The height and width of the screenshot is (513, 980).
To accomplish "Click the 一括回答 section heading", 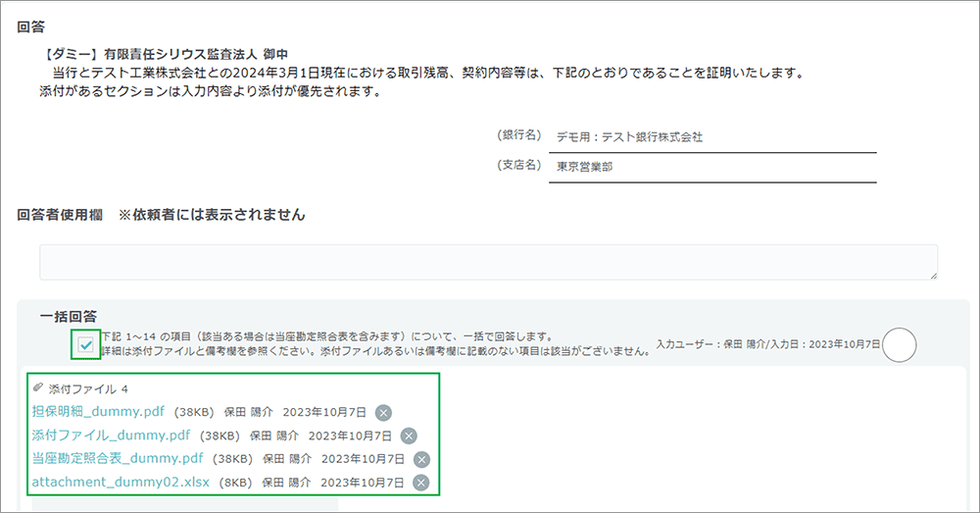I will (x=69, y=316).
